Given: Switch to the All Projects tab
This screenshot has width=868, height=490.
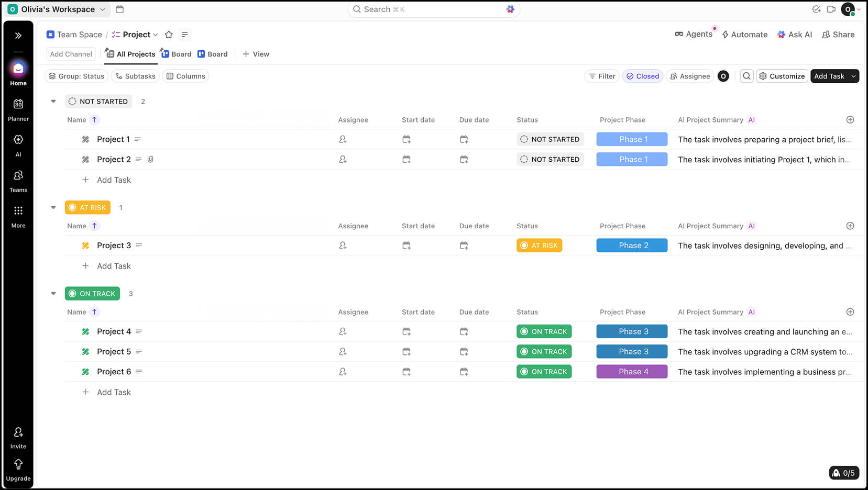Looking at the screenshot, I should point(131,54).
